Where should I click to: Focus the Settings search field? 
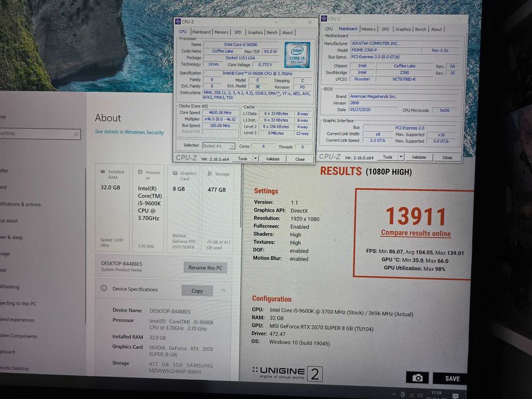(x=40, y=134)
